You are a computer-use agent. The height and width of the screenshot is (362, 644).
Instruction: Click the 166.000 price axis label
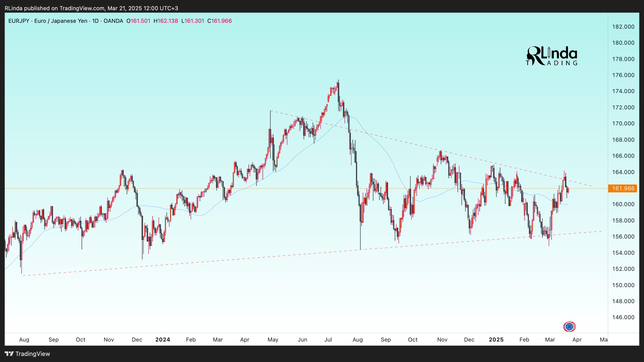coord(623,156)
